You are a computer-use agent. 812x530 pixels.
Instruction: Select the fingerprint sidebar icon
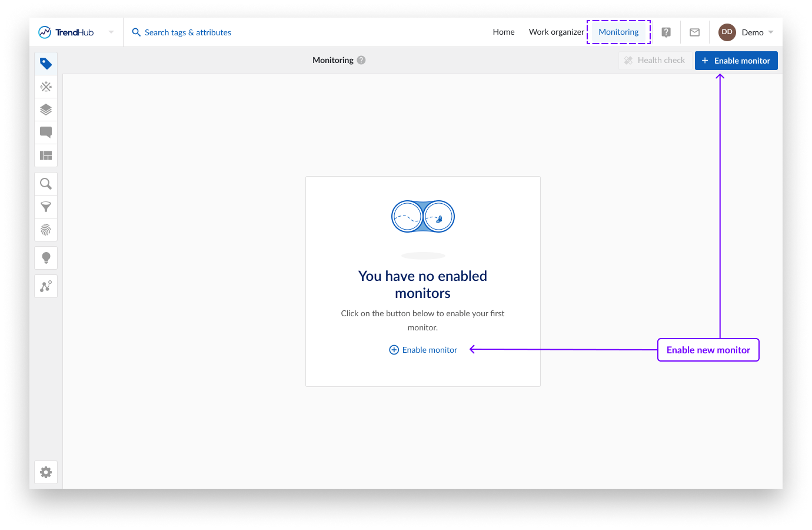click(x=46, y=230)
